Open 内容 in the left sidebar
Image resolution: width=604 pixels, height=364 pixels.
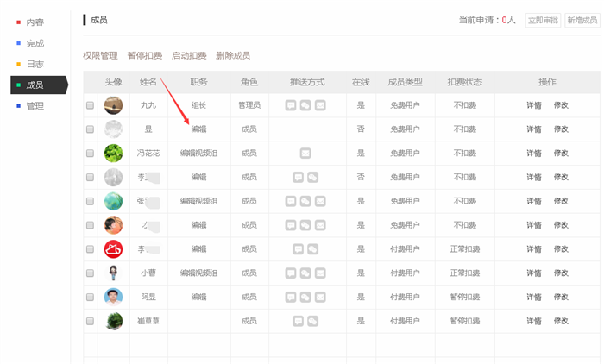(x=35, y=22)
